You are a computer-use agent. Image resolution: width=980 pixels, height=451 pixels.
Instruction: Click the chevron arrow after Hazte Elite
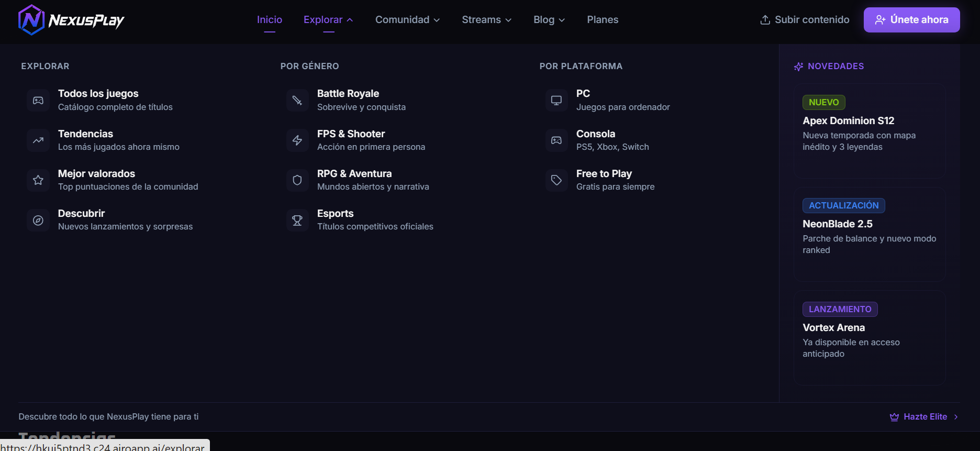coord(956,417)
